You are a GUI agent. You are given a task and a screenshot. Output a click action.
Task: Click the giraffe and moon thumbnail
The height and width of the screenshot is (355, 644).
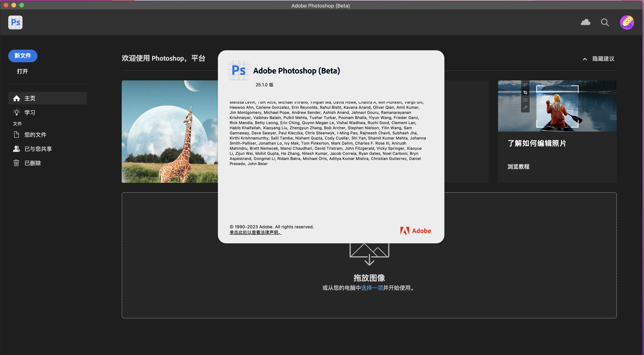click(170, 132)
